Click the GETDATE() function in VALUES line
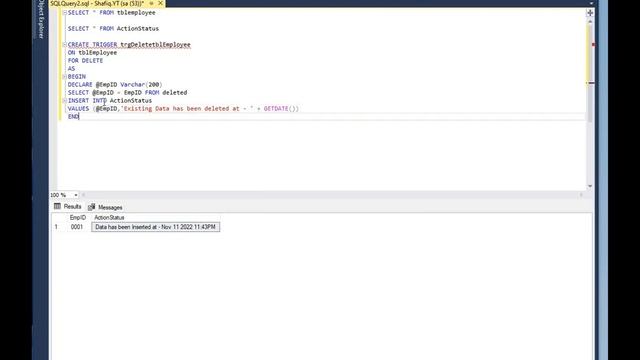640x360 pixels. 280,109
